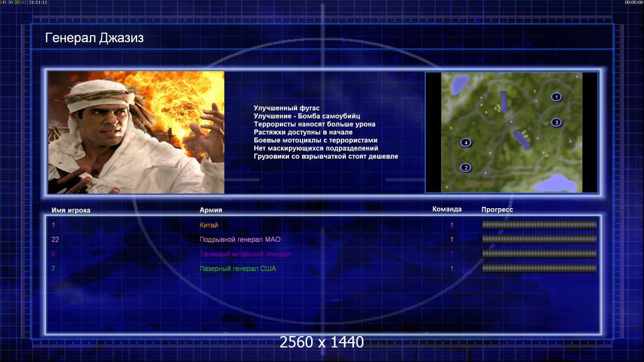Image resolution: width=644 pixels, height=362 pixels.
Task: Click the player name '7'
Action: coord(53,268)
